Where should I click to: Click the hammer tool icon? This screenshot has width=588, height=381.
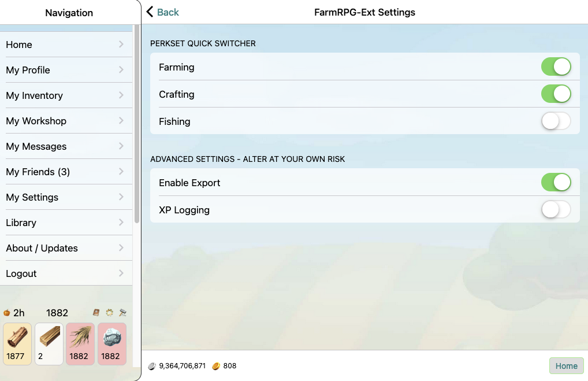[x=122, y=312]
